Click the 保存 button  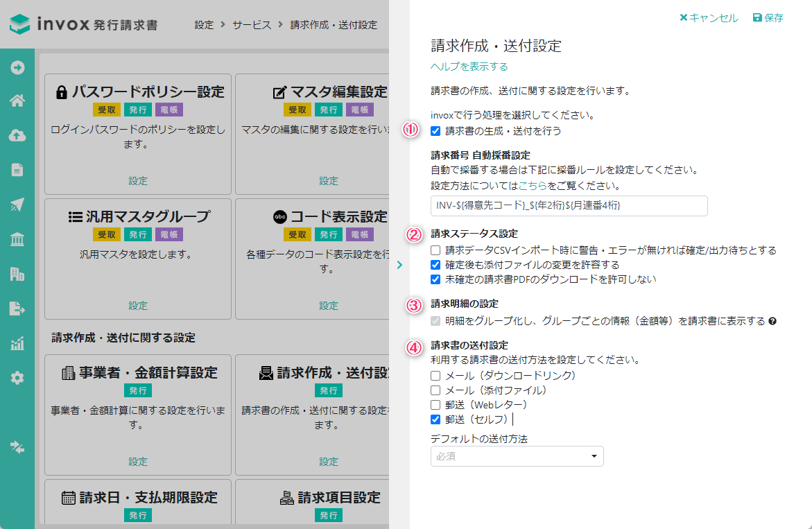click(768, 18)
